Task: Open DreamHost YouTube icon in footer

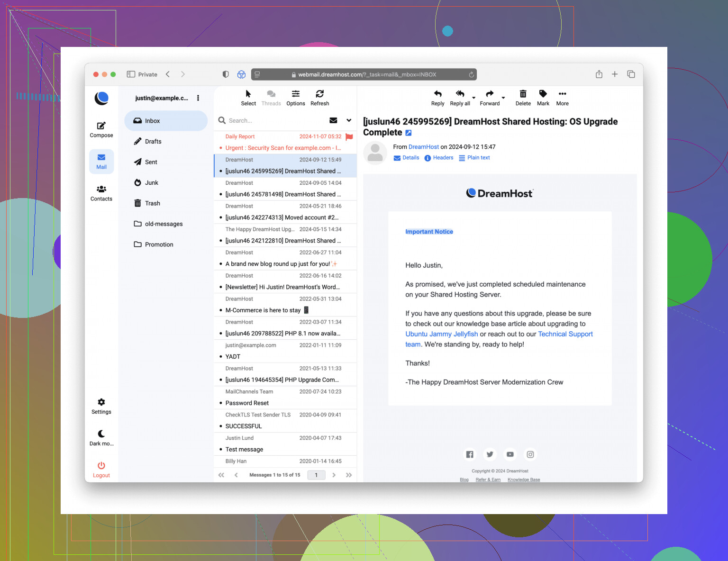Action: [x=510, y=454]
